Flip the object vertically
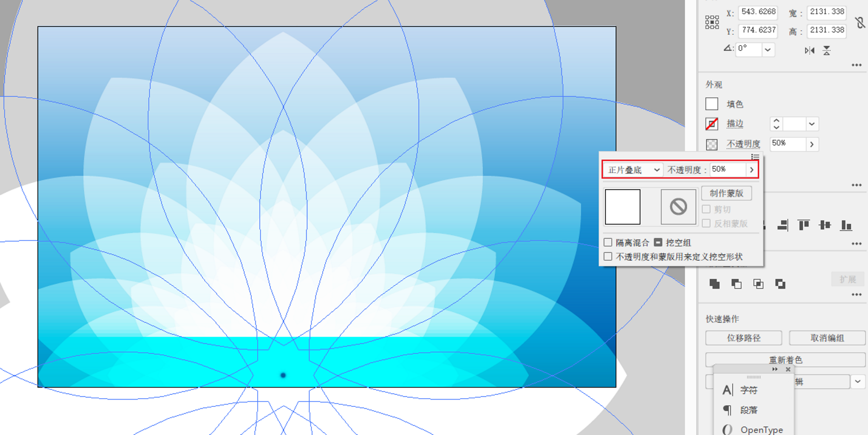This screenshot has width=868, height=435. pyautogui.click(x=827, y=51)
